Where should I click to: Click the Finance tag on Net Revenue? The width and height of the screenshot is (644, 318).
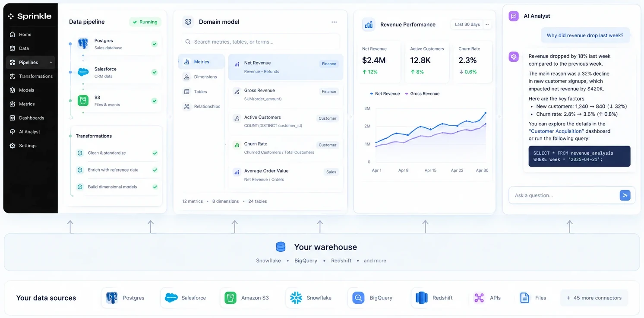click(x=329, y=64)
